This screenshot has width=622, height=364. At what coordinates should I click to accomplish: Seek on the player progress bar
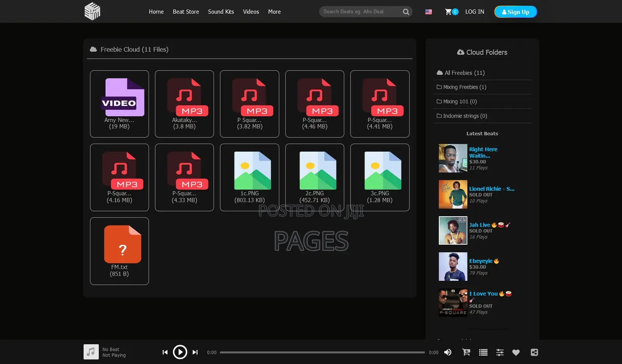[x=322, y=352]
